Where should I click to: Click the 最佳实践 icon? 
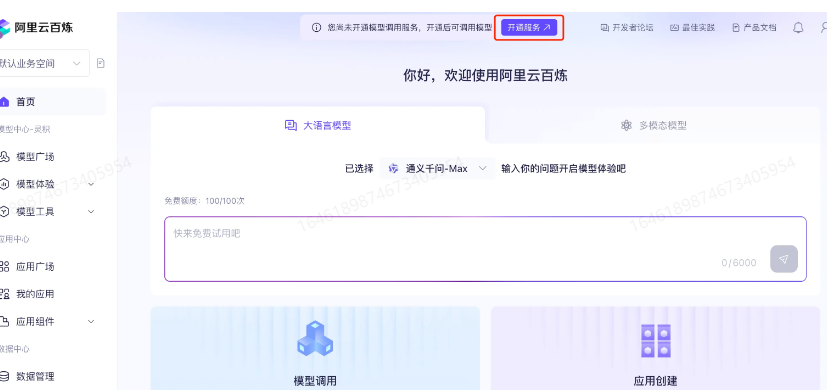pos(675,27)
